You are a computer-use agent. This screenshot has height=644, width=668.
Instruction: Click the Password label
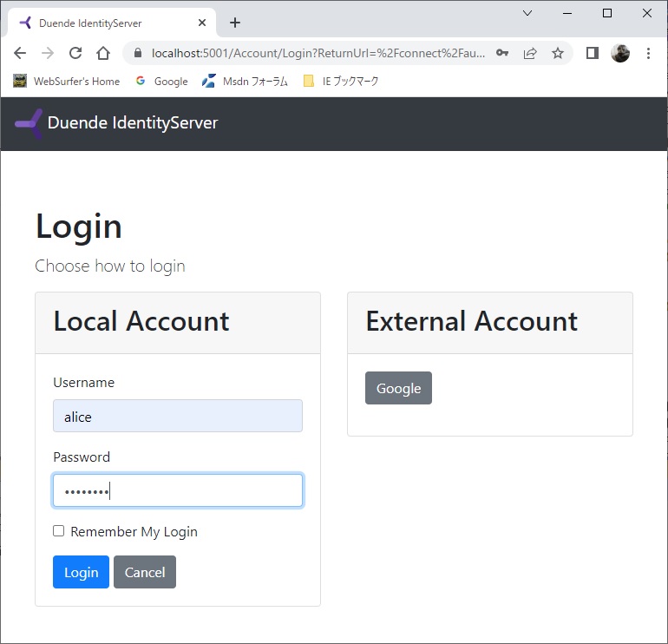click(82, 457)
